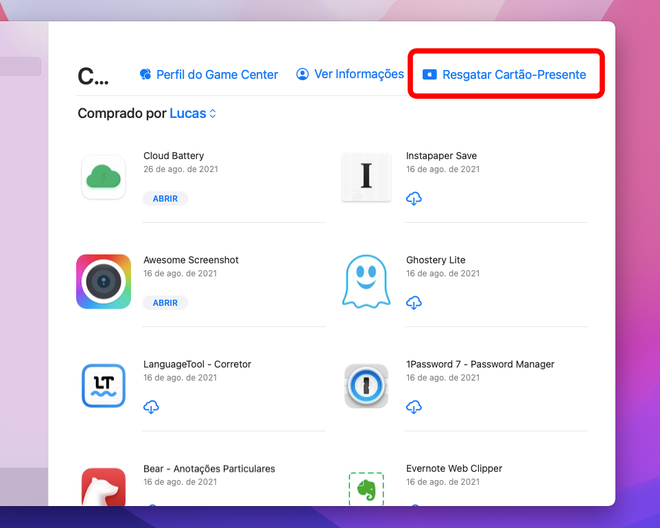The image size is (660, 528).
Task: Click the person icon beside Ver Informações
Action: (x=302, y=74)
